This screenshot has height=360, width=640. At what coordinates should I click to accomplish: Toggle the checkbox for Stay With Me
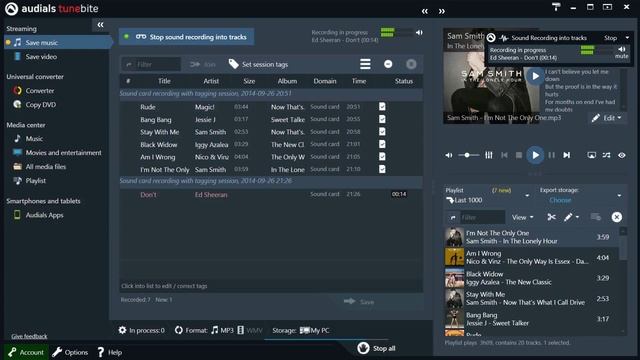[x=382, y=131]
